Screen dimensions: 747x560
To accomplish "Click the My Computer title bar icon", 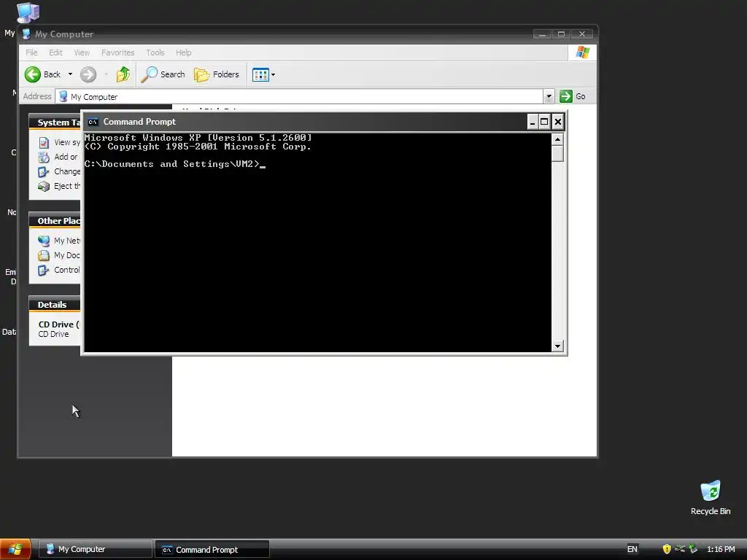I will [x=27, y=34].
